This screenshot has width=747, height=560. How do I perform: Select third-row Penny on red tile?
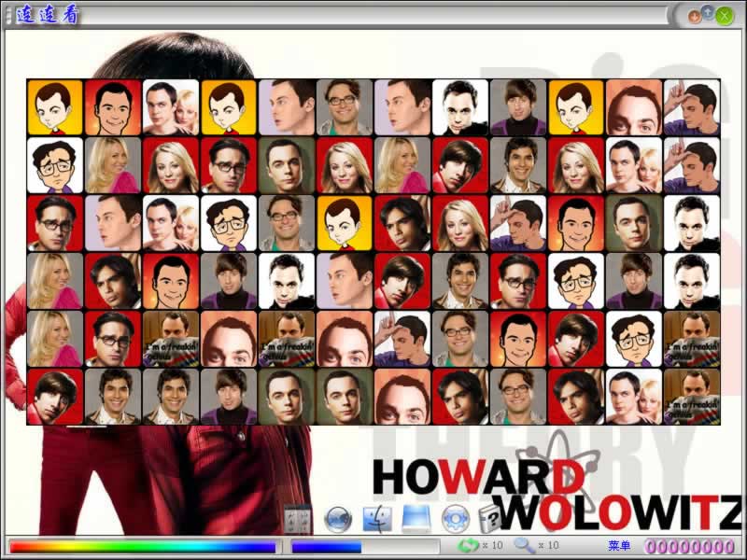[x=460, y=223]
